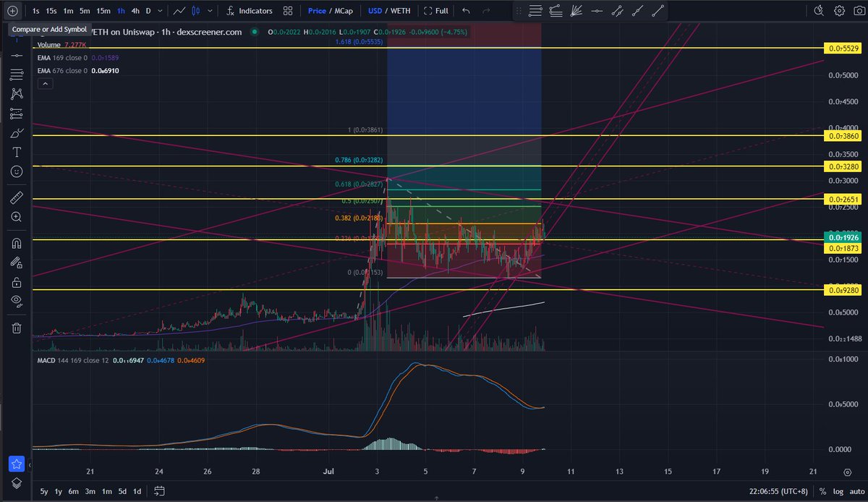Open chart settings with the gear icon
This screenshot has height=502, width=868.
coord(838,11)
